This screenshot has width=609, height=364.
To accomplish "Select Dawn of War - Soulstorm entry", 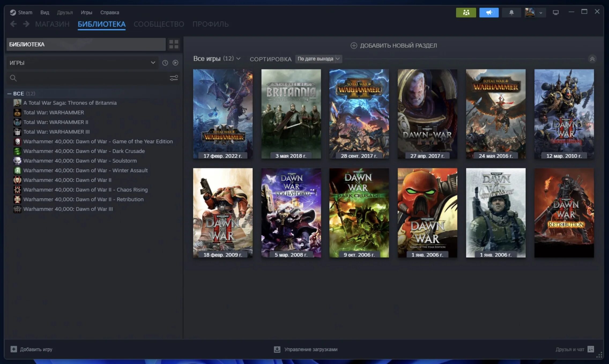I will pyautogui.click(x=80, y=161).
